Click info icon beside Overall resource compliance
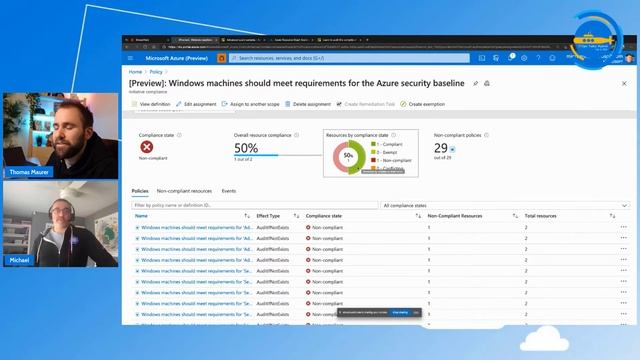 [x=297, y=135]
